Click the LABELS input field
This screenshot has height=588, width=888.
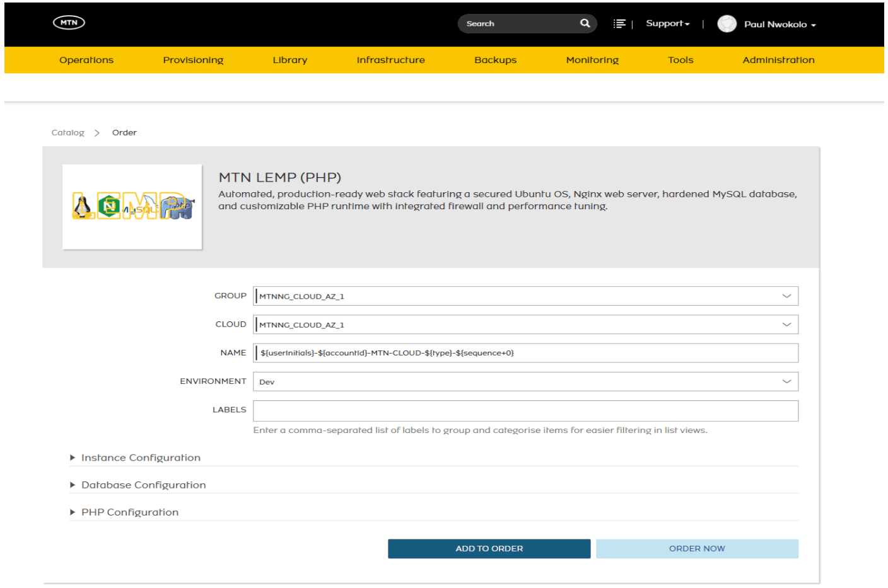525,410
